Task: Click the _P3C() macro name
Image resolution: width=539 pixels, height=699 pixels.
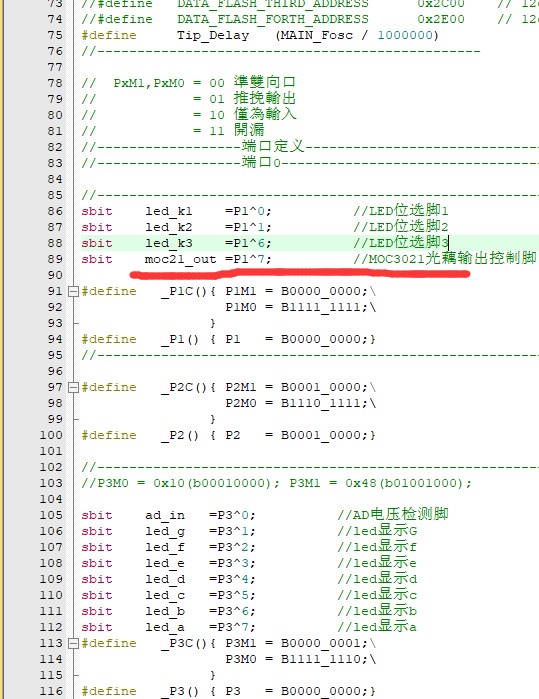Action: 184,643
